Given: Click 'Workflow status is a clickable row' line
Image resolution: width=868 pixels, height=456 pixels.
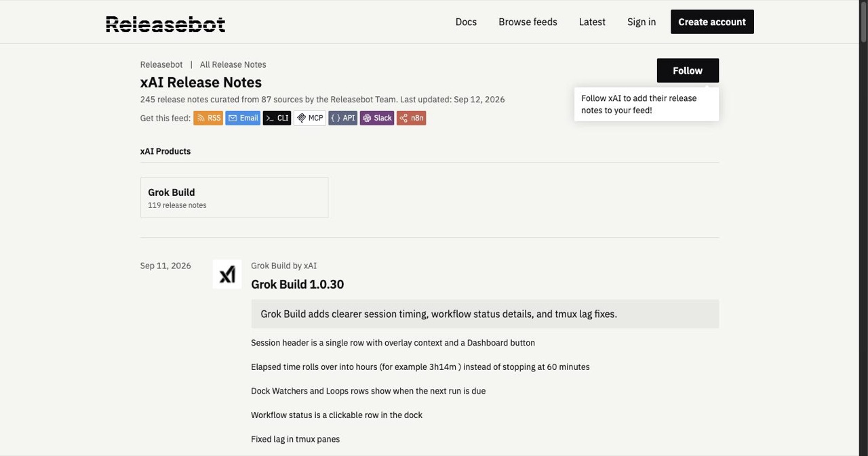Looking at the screenshot, I should pyautogui.click(x=336, y=415).
